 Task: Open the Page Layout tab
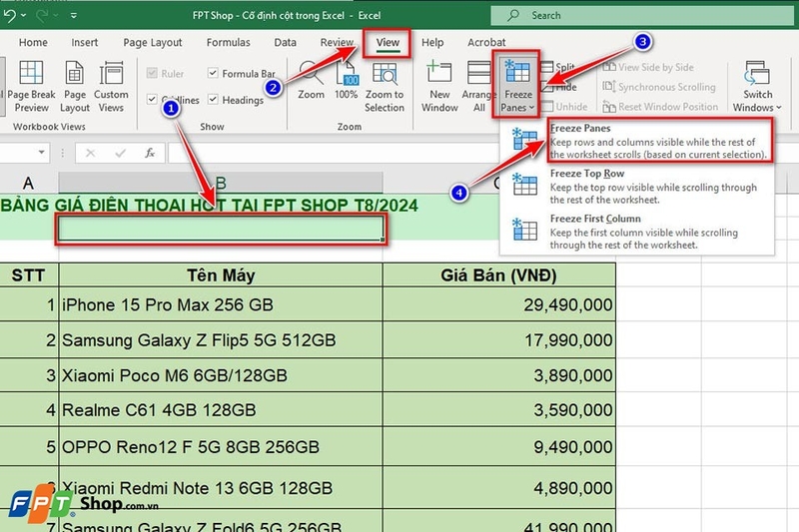tap(153, 42)
